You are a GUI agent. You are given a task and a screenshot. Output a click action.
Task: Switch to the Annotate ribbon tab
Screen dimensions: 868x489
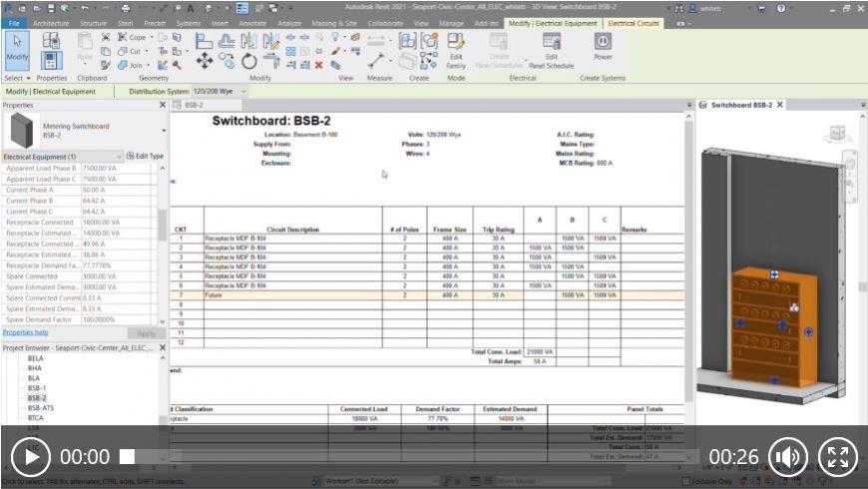tap(252, 23)
